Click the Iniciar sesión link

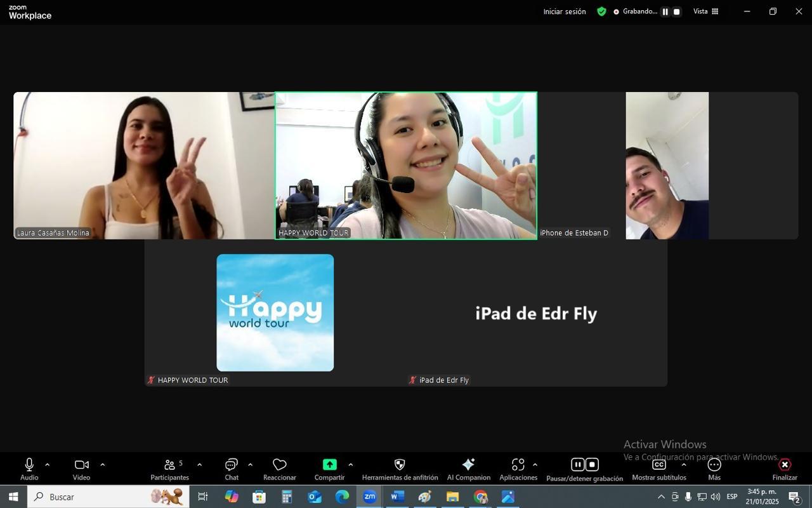[565, 11]
